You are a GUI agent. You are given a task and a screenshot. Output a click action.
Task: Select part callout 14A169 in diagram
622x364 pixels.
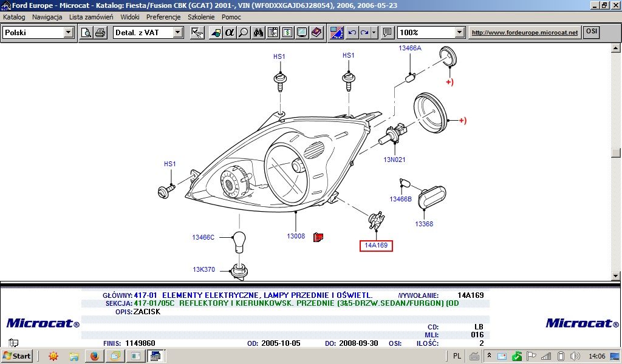[376, 246]
